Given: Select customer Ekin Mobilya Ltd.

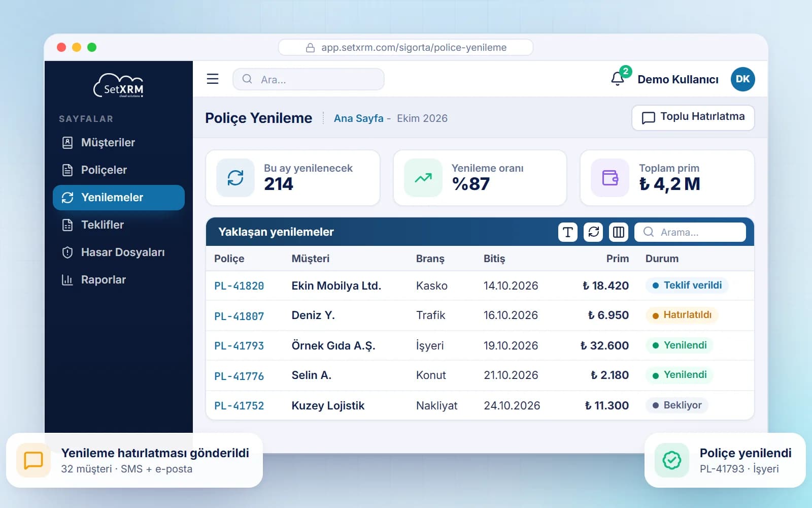Looking at the screenshot, I should [x=336, y=285].
